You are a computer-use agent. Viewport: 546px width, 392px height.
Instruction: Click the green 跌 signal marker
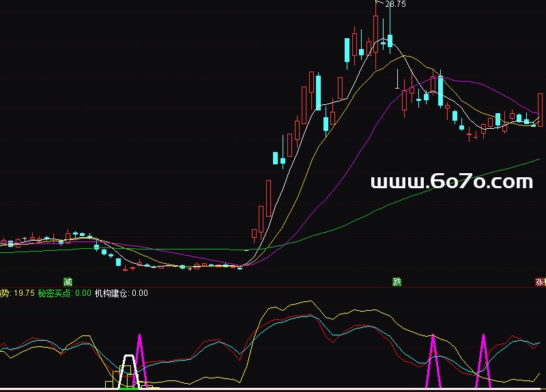pyautogui.click(x=397, y=282)
